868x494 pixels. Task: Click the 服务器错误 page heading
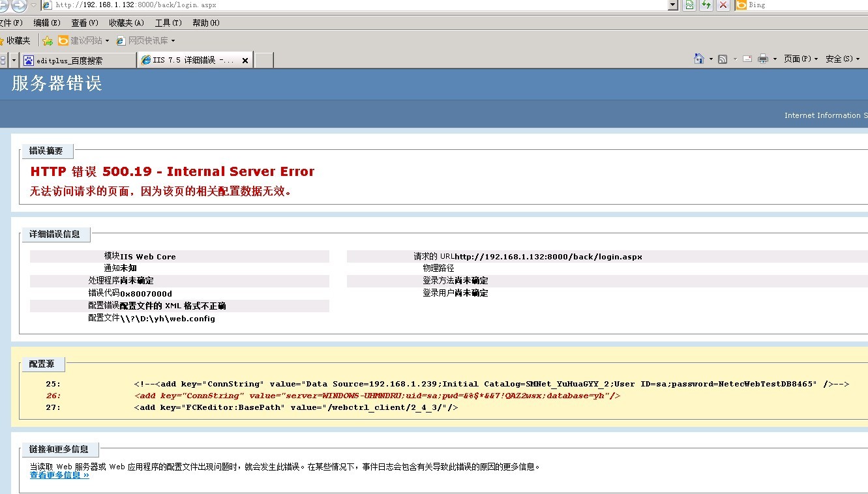[x=57, y=83]
